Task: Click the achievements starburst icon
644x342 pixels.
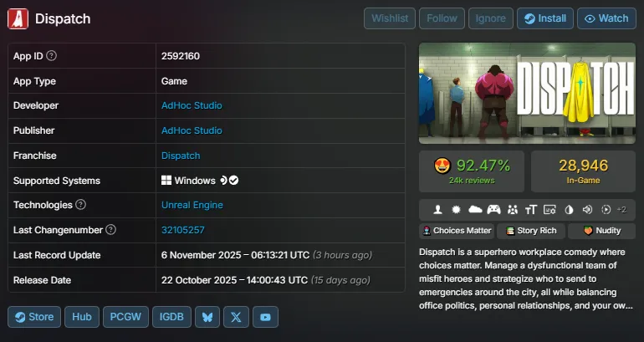Action: (456, 210)
